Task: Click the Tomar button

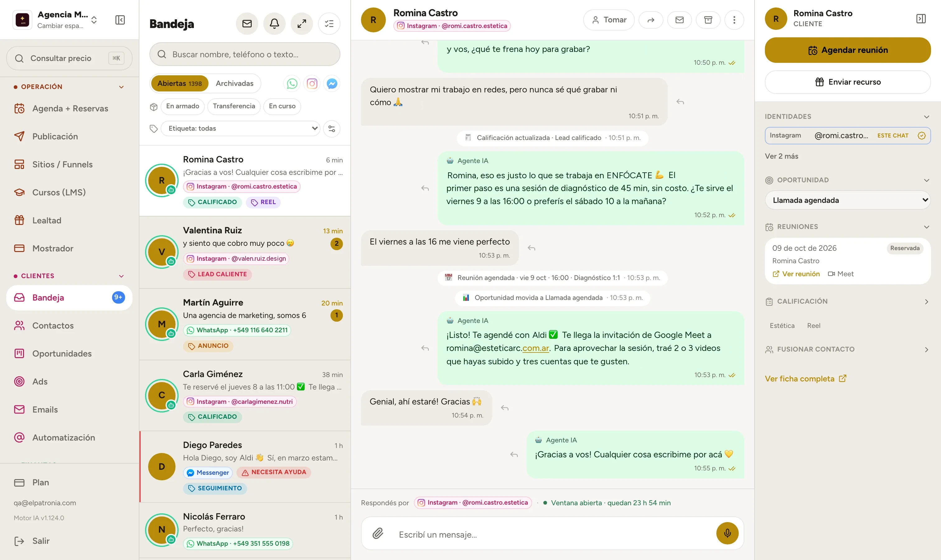Action: [609, 20]
